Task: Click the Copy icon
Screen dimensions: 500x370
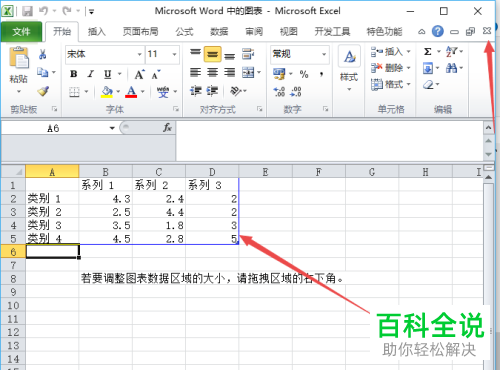Action: coord(42,72)
